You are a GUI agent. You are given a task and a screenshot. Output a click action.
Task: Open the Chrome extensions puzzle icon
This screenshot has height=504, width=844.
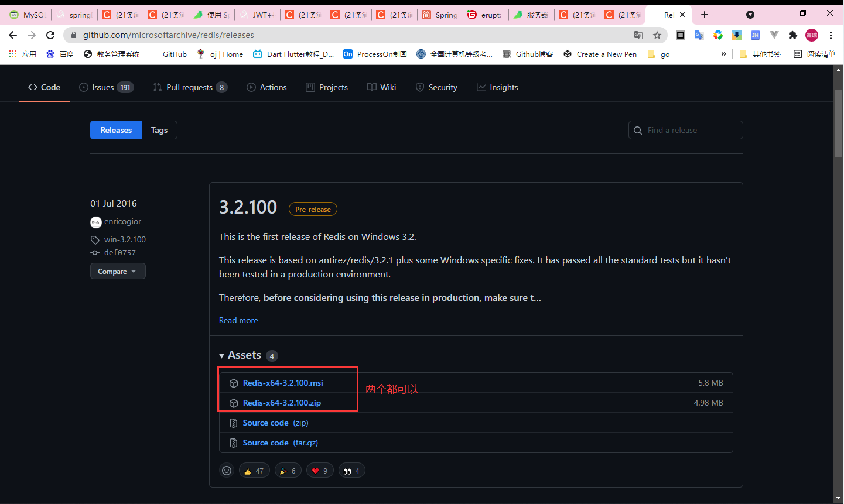click(x=793, y=35)
